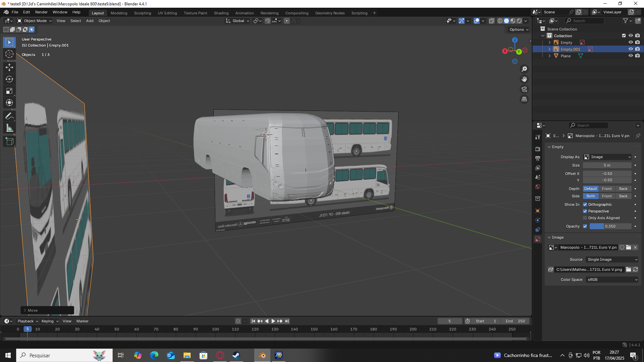Click the End frame field
This screenshot has height=362, width=644.
(515, 321)
